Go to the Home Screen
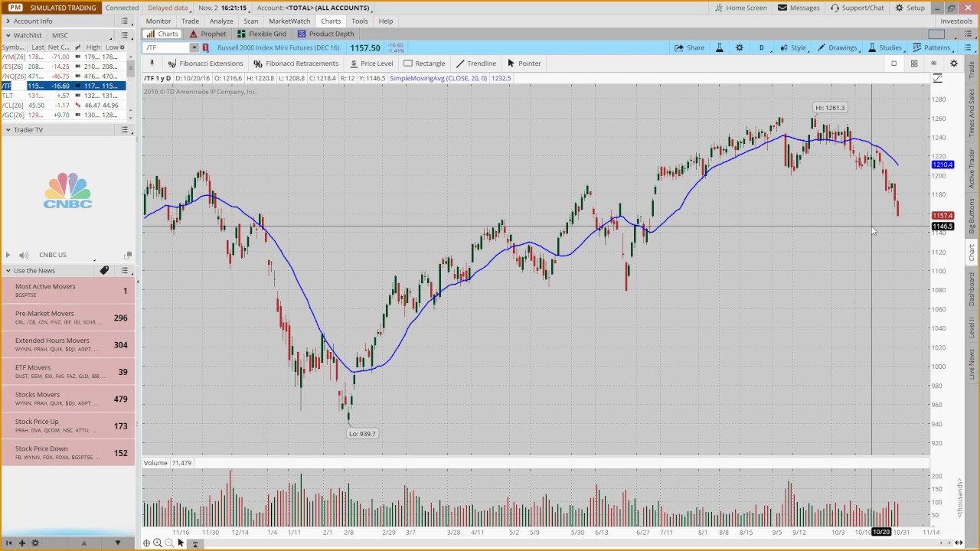Viewport: 980px width, 551px height. [x=740, y=8]
